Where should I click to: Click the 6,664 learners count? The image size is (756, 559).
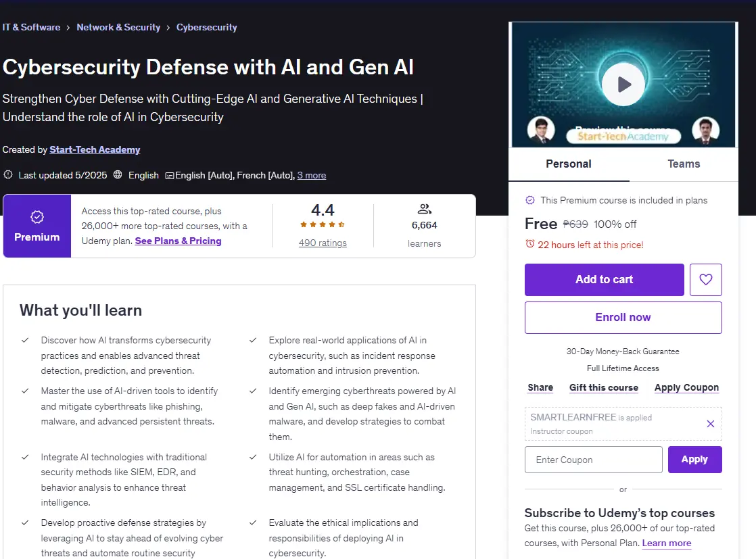tap(424, 225)
